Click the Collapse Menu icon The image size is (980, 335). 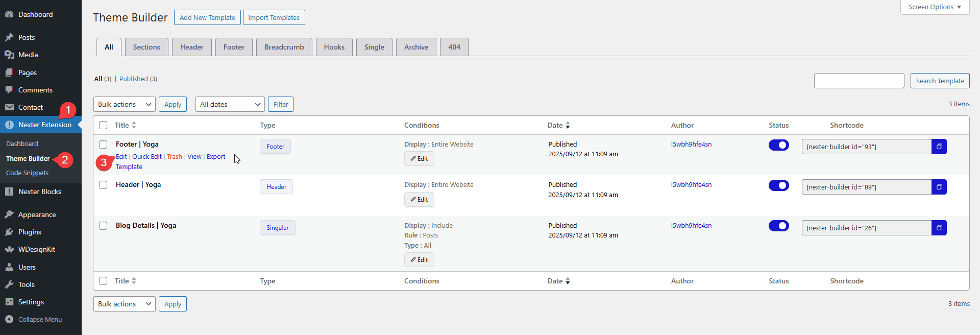pyautogui.click(x=9, y=319)
